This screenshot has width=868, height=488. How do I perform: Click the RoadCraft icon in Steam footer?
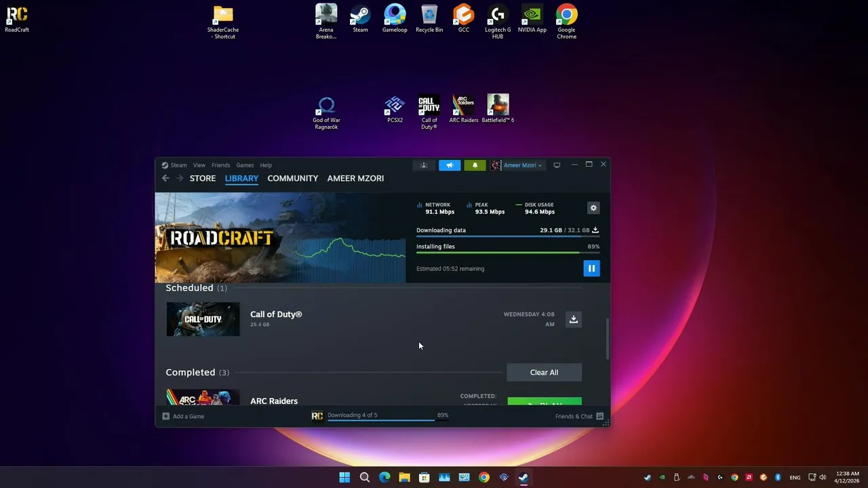pyautogui.click(x=317, y=415)
